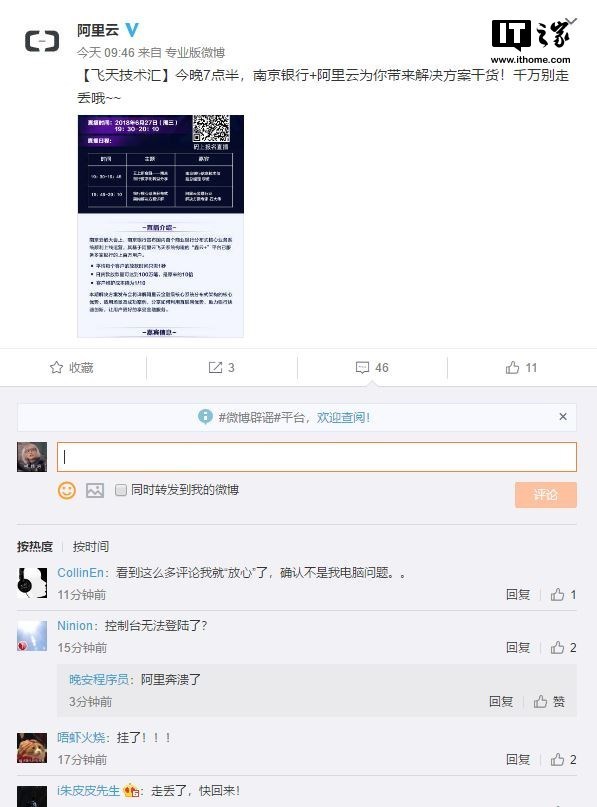597x807 pixels.
Task: Open the 欢迎查阅 link
Action: tap(343, 417)
